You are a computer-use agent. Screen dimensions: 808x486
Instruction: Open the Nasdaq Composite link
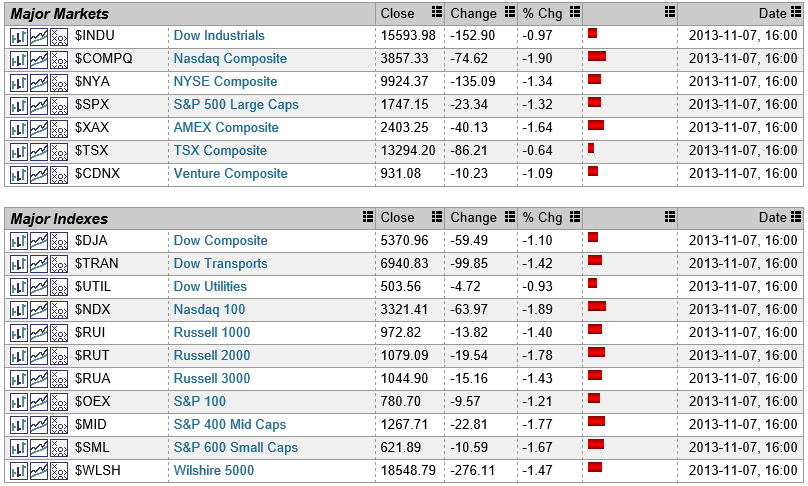230,59
